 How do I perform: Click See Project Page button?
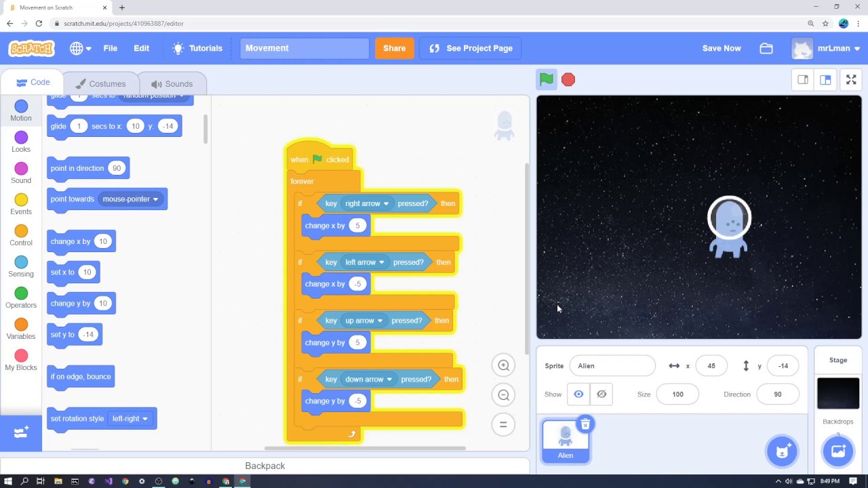pyautogui.click(x=471, y=48)
